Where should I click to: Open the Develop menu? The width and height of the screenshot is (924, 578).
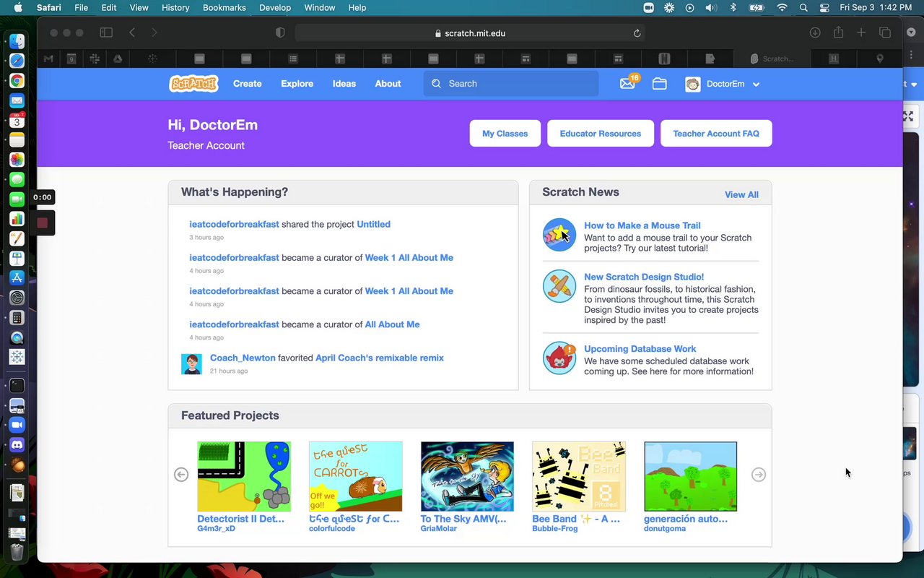click(275, 7)
